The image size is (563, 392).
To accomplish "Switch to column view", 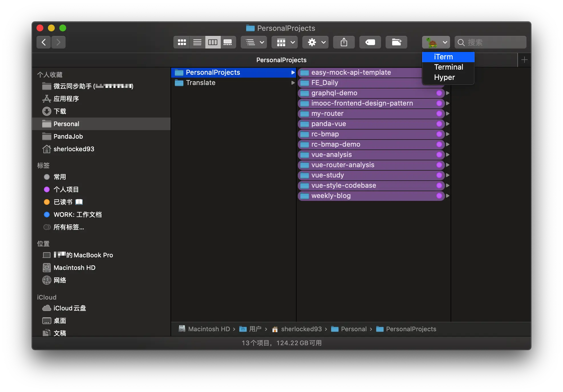I will coord(213,42).
